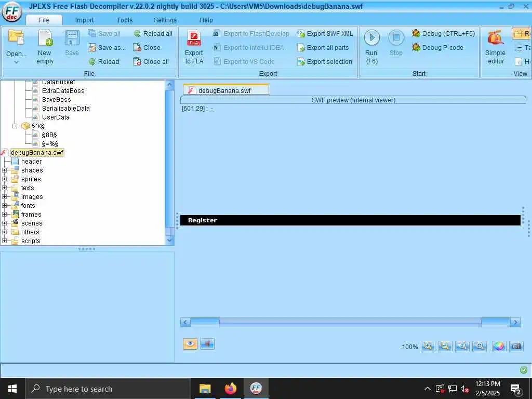
Task: Run the SWF with Run (F6)
Action: (x=371, y=47)
